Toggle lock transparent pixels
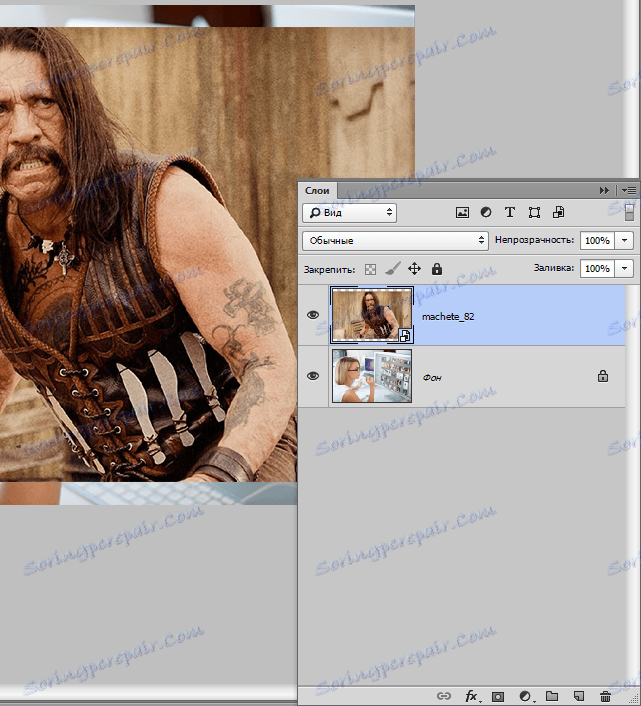 coord(371,269)
